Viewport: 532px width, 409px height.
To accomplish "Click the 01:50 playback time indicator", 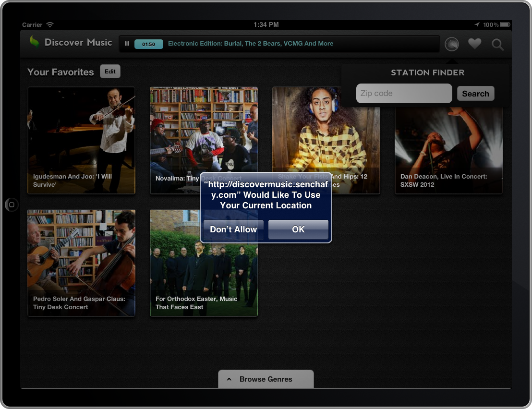I will pos(149,44).
